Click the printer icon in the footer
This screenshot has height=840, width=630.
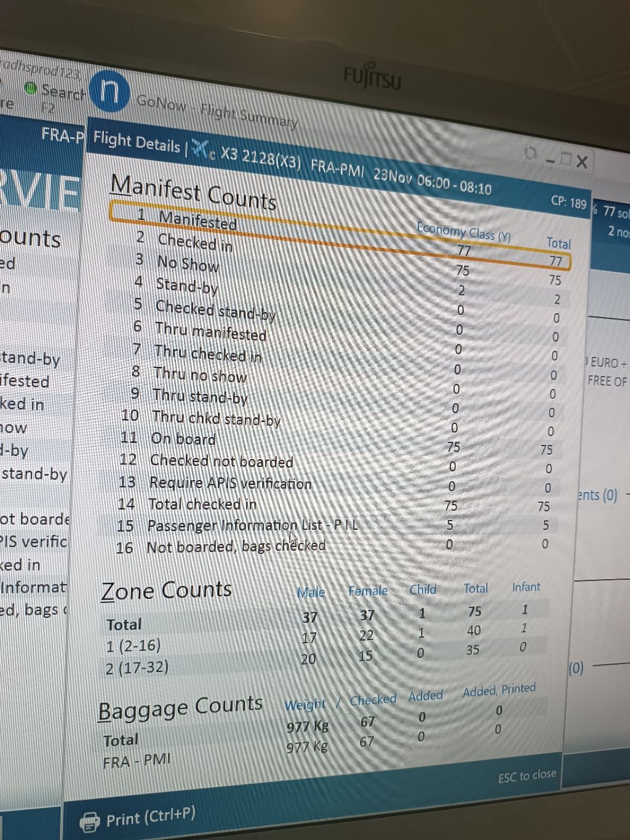click(x=90, y=822)
